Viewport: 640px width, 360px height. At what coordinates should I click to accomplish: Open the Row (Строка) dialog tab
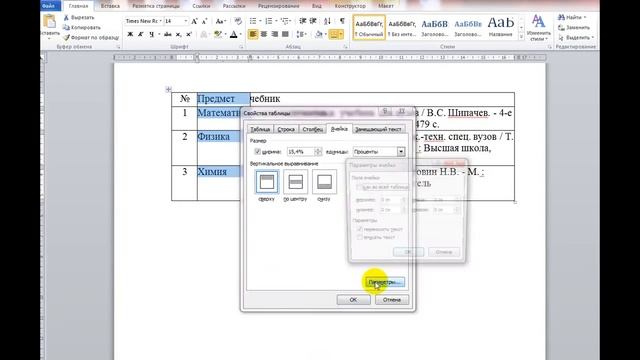[286, 129]
